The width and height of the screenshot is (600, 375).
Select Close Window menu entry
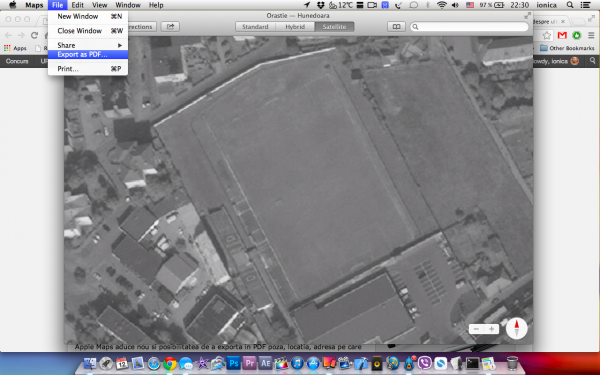click(x=88, y=31)
